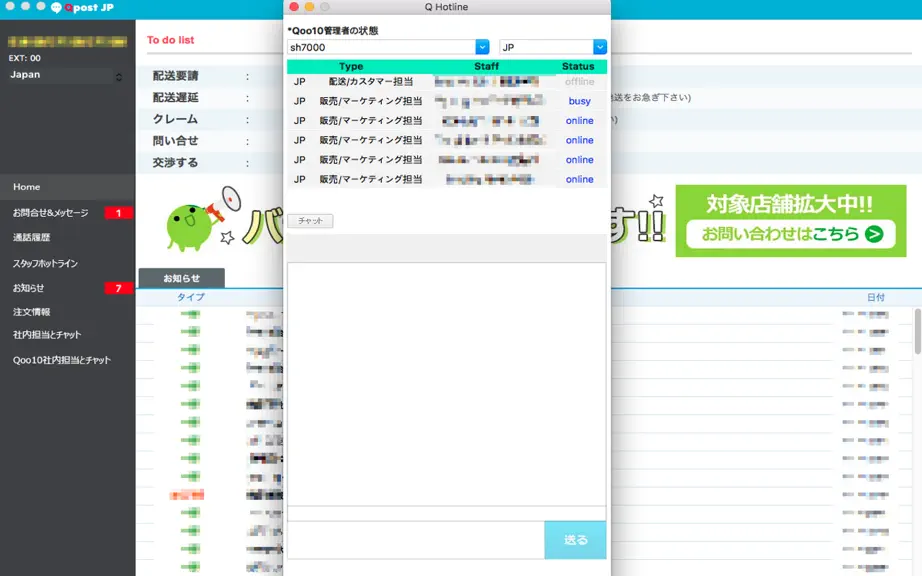Viewport: 922px width, 576px height.
Task: Select Home in the sidebar
Action: pyautogui.click(x=67, y=187)
